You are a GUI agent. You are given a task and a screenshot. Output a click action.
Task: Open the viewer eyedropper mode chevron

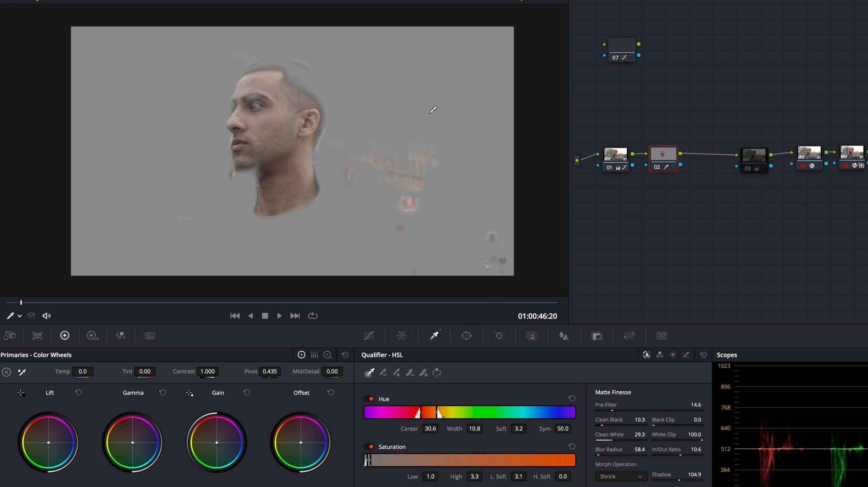tap(20, 316)
